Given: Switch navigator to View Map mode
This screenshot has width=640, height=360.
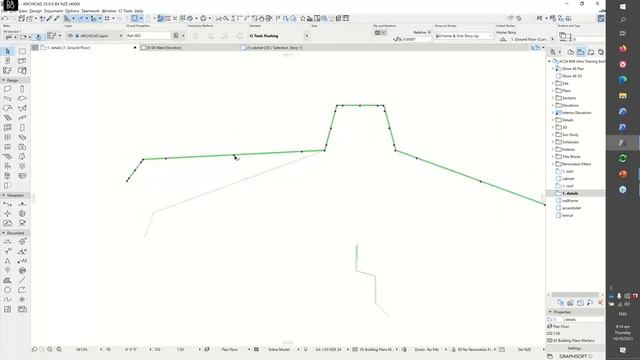Looking at the screenshot, I should (580, 52).
